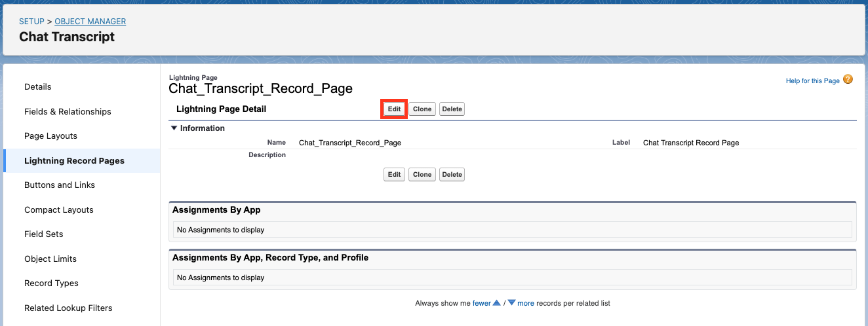Click the Chat Transcript Record Page label value
The width and height of the screenshot is (868, 326).
pos(691,143)
